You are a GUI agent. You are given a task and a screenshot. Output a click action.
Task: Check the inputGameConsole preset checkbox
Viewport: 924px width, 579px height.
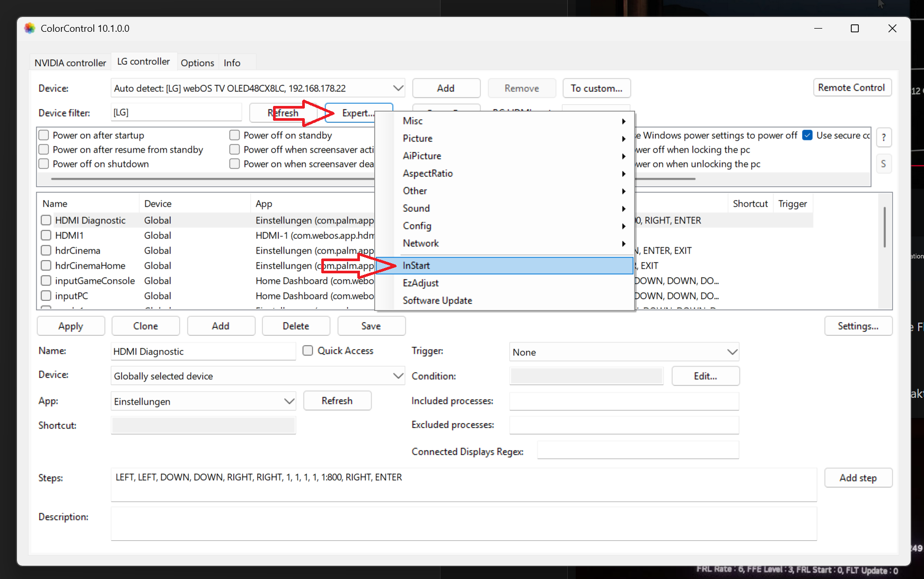(x=46, y=280)
